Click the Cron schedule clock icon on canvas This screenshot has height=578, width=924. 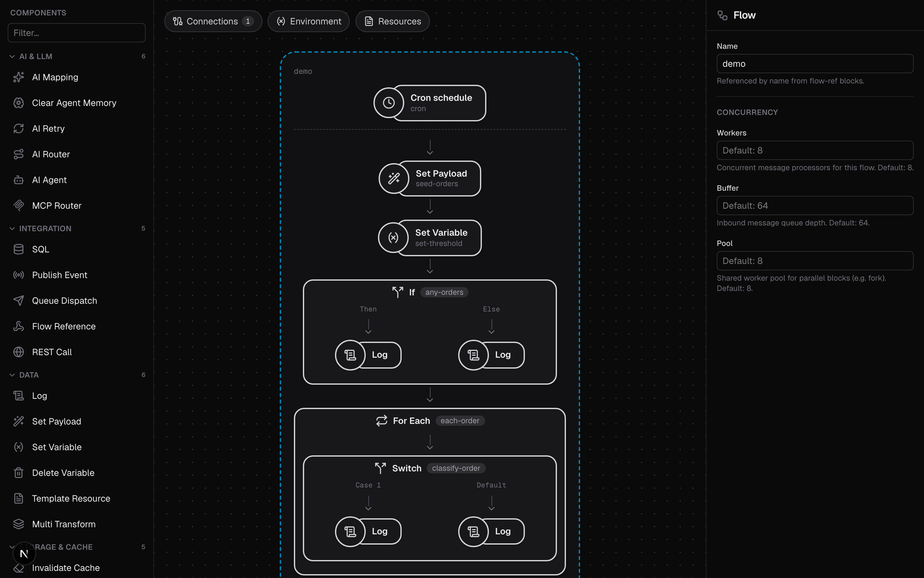(x=389, y=103)
